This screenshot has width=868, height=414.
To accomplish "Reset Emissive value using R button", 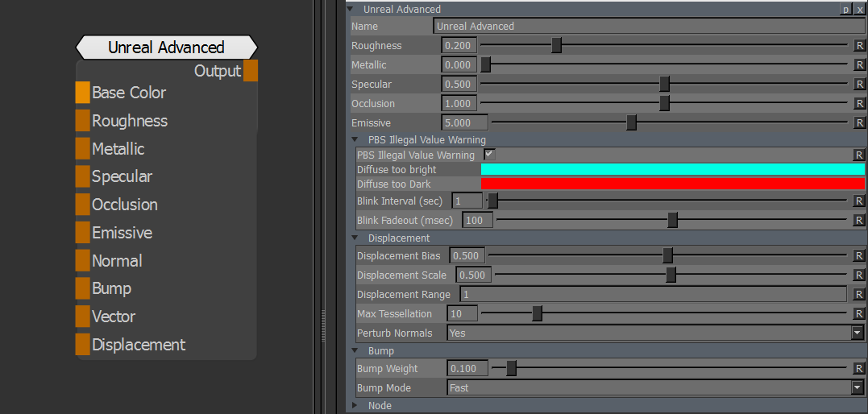I will pos(859,123).
